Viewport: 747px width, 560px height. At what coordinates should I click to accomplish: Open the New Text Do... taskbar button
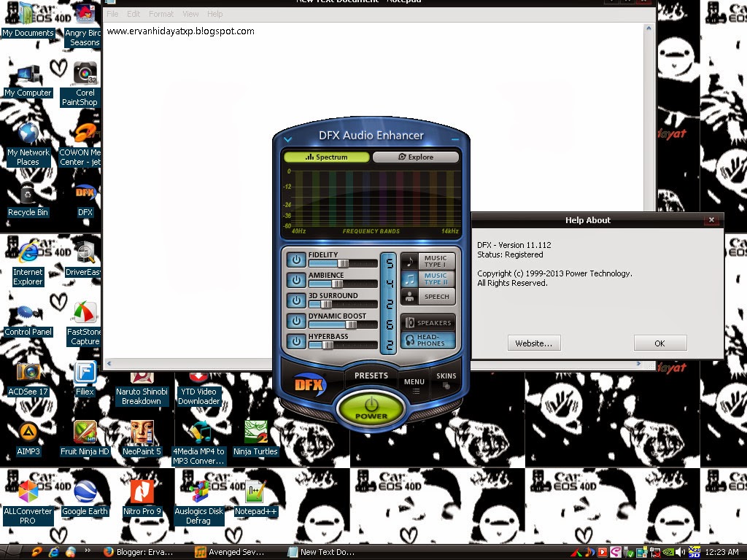(322, 552)
